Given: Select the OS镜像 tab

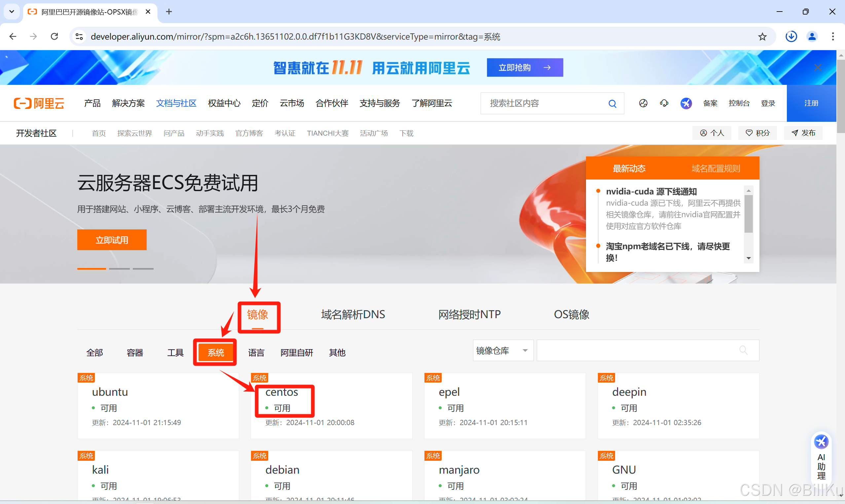Looking at the screenshot, I should 571,315.
